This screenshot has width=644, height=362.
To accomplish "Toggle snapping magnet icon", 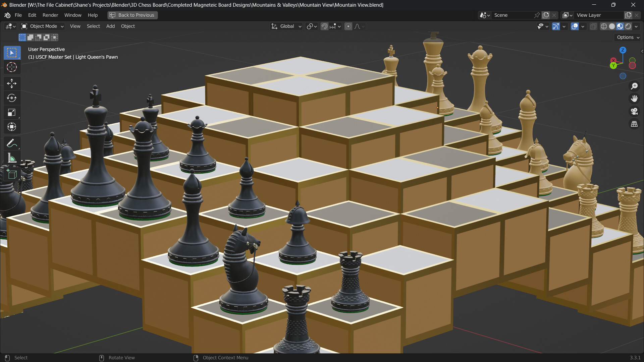I will pyautogui.click(x=324, y=26).
